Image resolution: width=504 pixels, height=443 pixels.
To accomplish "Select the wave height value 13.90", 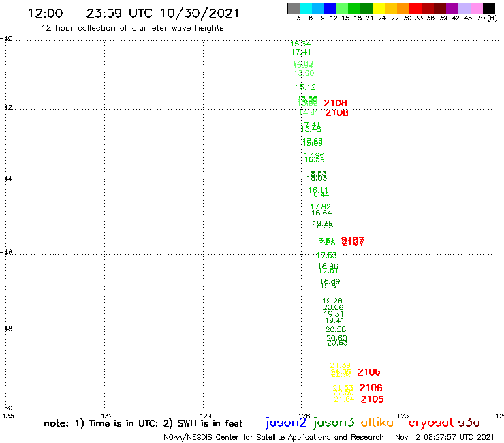I will coord(304,73).
